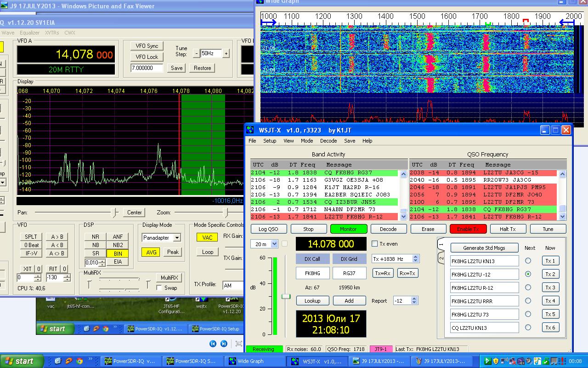The width and height of the screenshot is (588, 368).
Task: Select Next radio for FK8HG LZ2TU 73
Action: tap(528, 314)
